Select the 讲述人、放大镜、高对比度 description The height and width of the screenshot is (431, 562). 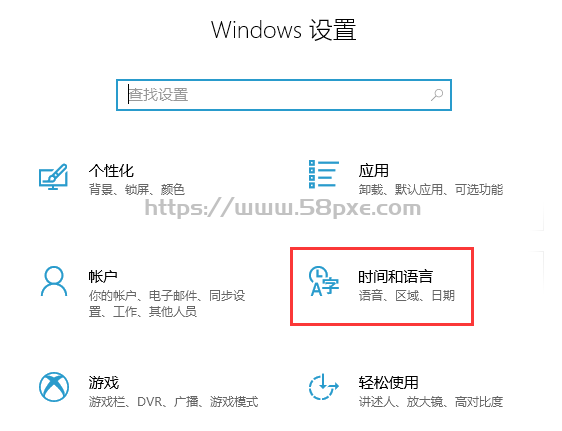click(431, 402)
